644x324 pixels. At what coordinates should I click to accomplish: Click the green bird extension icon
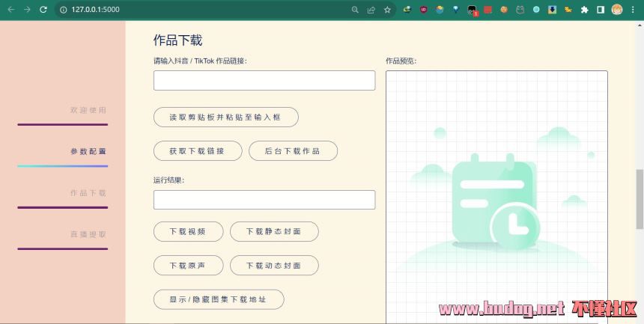[407, 10]
